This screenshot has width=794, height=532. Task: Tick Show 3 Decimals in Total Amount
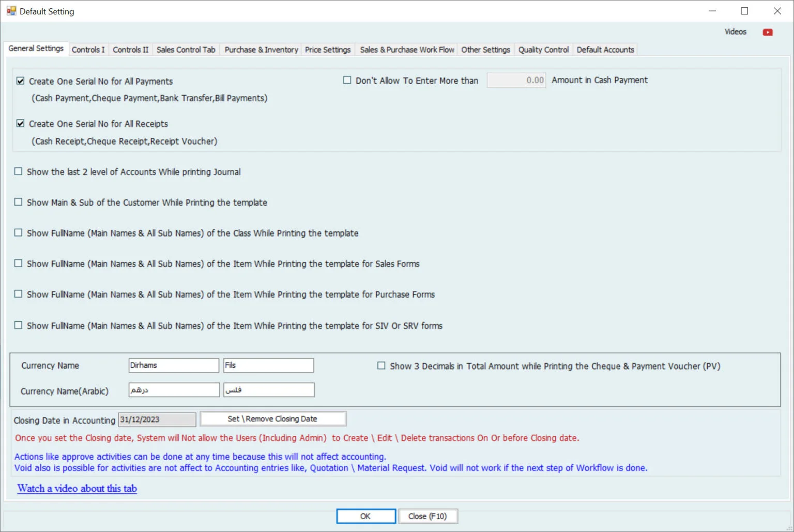pos(381,366)
